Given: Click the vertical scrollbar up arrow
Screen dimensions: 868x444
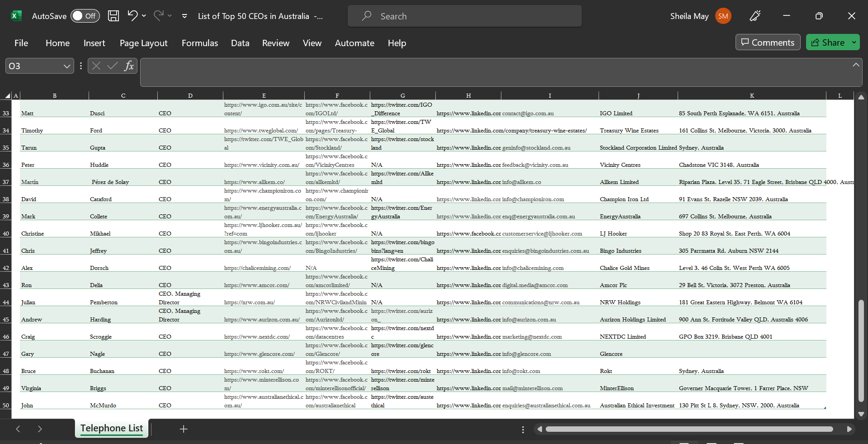Looking at the screenshot, I should 861,97.
